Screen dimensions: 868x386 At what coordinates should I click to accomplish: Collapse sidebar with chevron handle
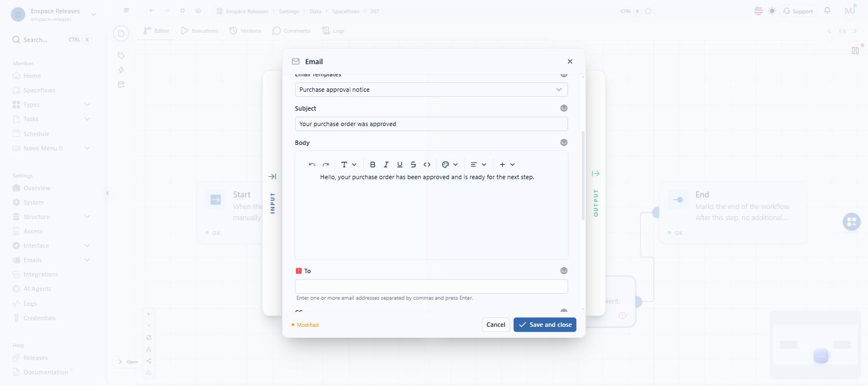pyautogui.click(x=107, y=193)
